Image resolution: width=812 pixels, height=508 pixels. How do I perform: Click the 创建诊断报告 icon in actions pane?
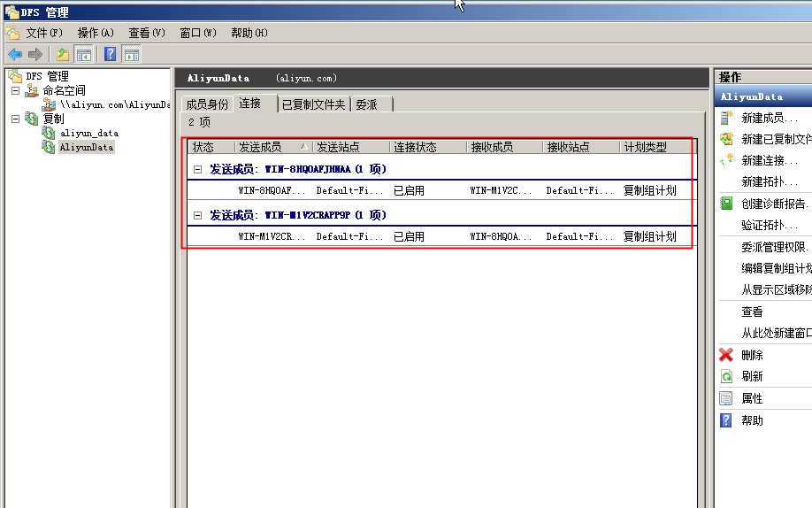(726, 204)
